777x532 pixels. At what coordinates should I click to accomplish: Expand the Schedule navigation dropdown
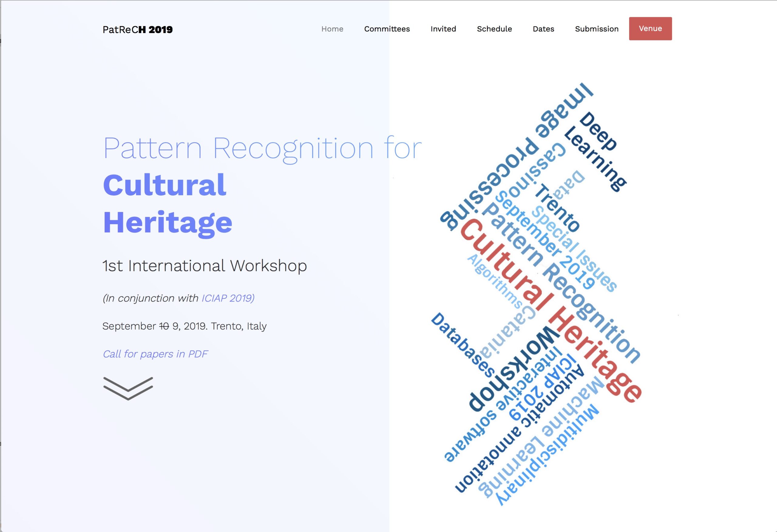coord(495,29)
